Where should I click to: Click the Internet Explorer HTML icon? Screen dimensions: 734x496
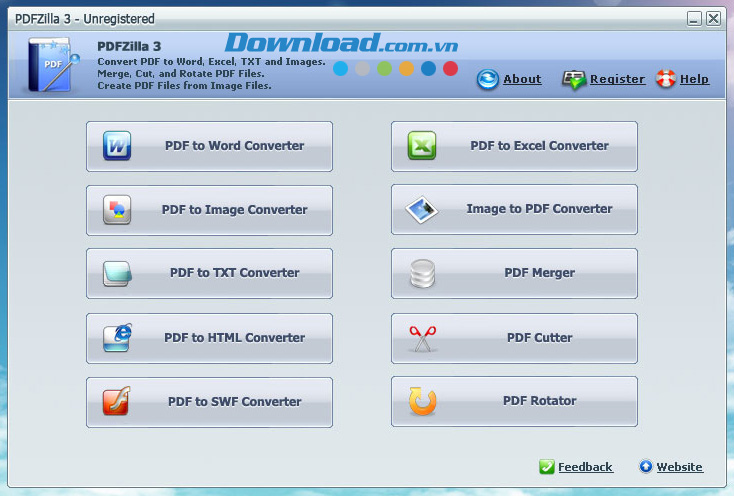pyautogui.click(x=117, y=337)
